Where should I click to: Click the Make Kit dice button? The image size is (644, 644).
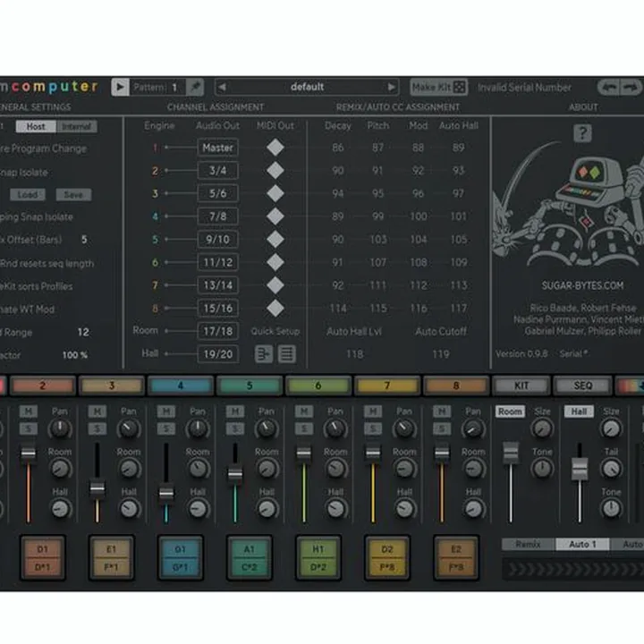point(438,87)
